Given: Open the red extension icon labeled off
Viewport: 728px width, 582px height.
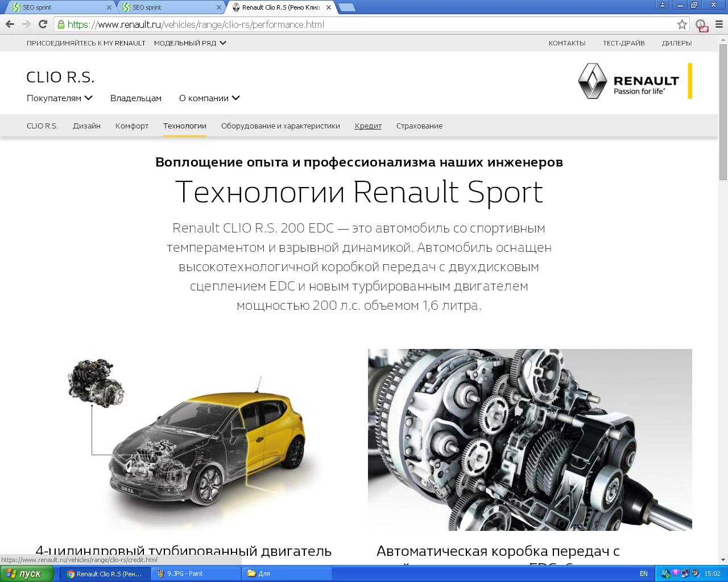Looking at the screenshot, I should click(702, 25).
